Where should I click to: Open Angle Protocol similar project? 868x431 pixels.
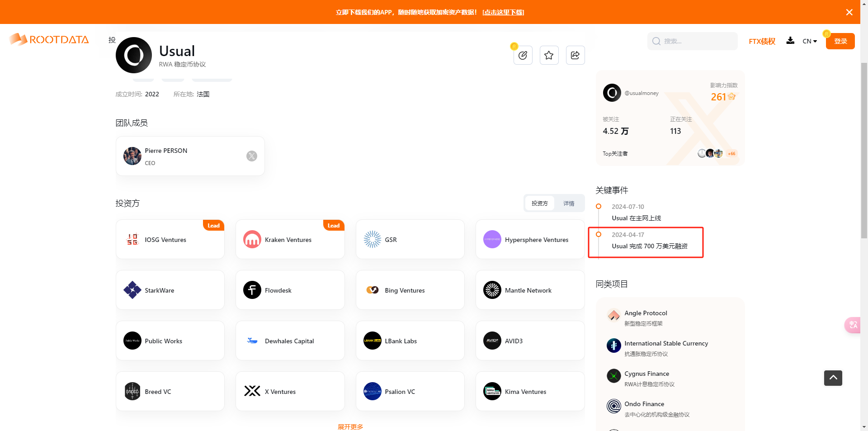click(646, 313)
